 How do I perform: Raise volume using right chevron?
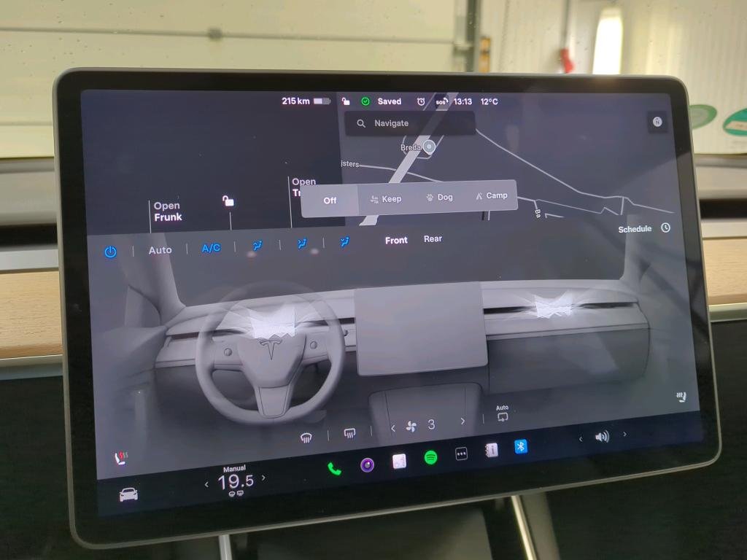[x=624, y=435]
